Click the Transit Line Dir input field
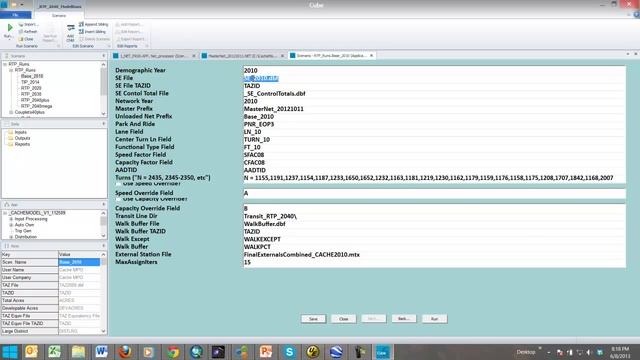Screen dimensions: 640x360 (434, 216)
